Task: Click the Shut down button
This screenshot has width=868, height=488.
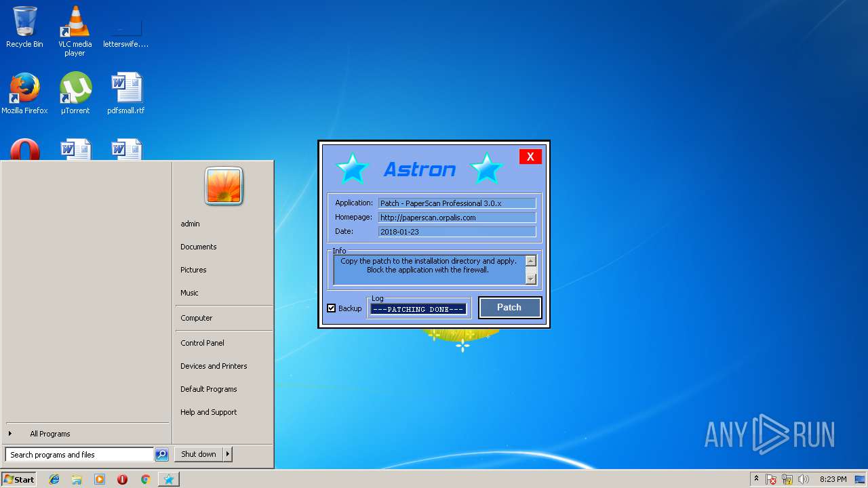Action: (x=199, y=454)
